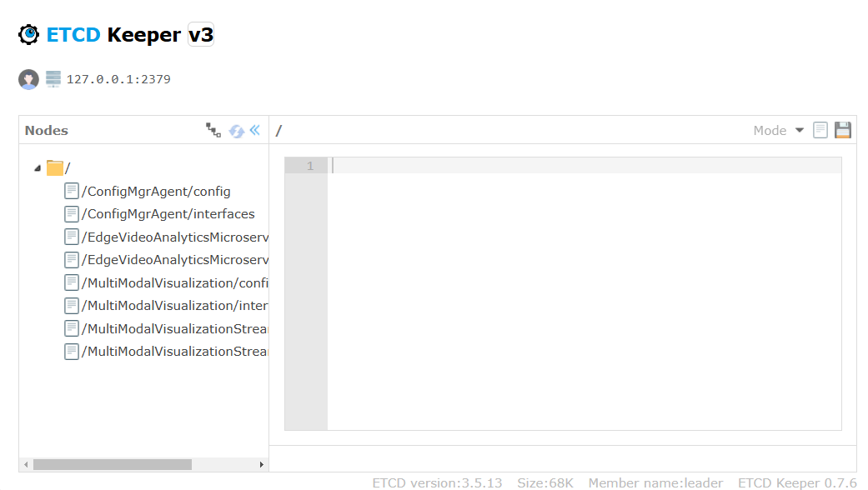This screenshot has width=868, height=490.
Task: Click the Member name:leader status text
Action: 655,482
